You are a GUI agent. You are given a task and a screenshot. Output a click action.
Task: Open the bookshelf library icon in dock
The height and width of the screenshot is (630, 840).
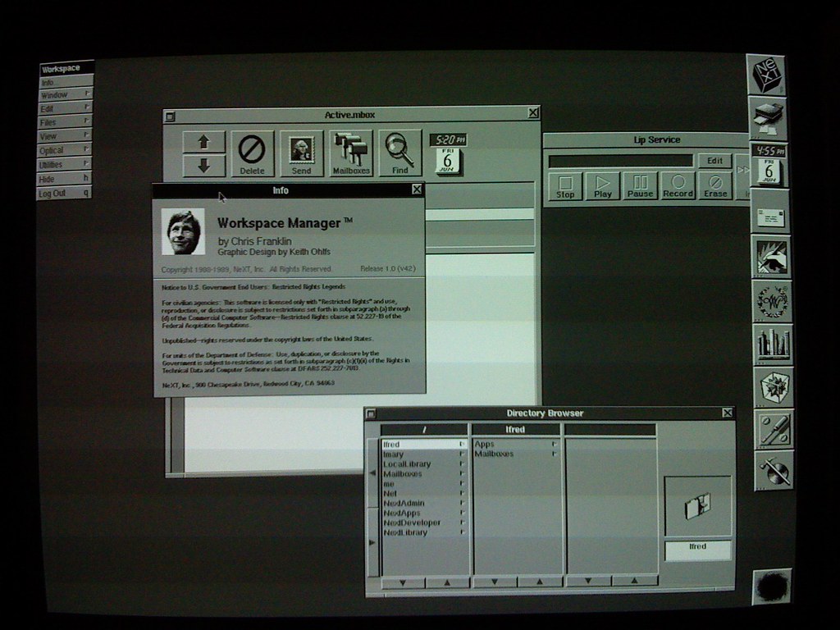772,344
